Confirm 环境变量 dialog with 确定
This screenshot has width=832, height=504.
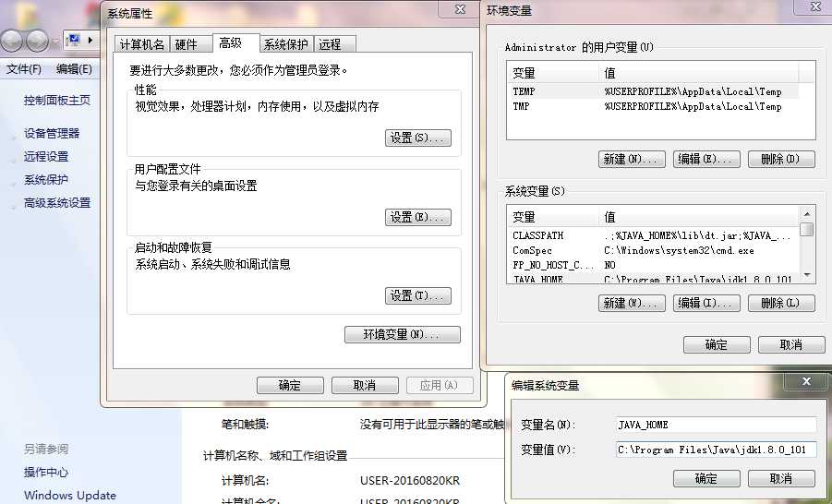click(717, 345)
